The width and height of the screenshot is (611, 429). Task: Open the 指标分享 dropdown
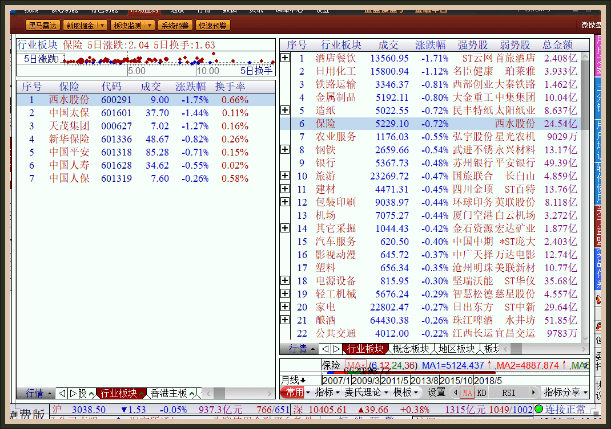[565, 392]
